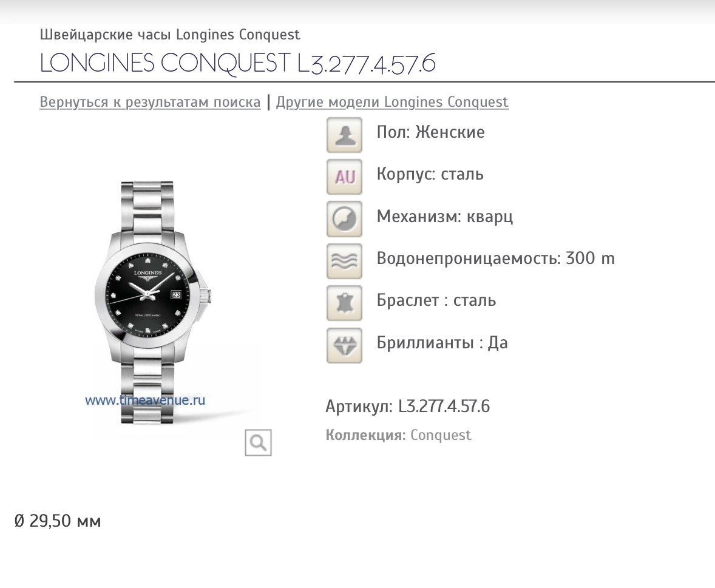Click the AU case material icon
This screenshot has width=715, height=588.
point(344,177)
